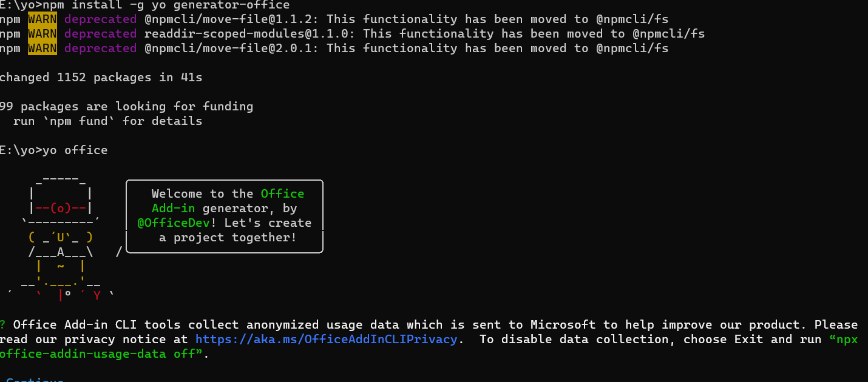Click the WARN badge on the move-file@2.0.1 line

point(42,49)
